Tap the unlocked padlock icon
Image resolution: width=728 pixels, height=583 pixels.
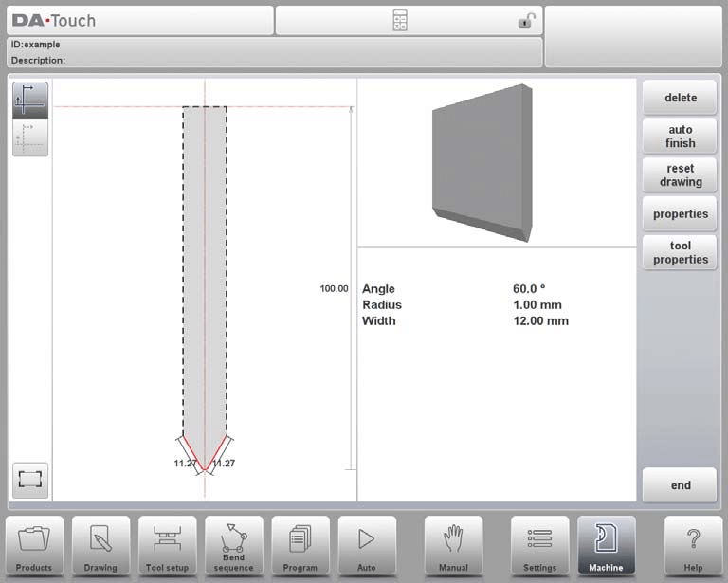(x=526, y=21)
